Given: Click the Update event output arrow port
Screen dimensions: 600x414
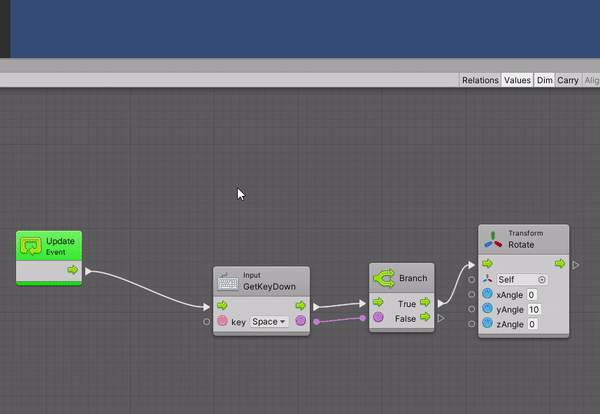Looking at the screenshot, I should [x=72, y=270].
